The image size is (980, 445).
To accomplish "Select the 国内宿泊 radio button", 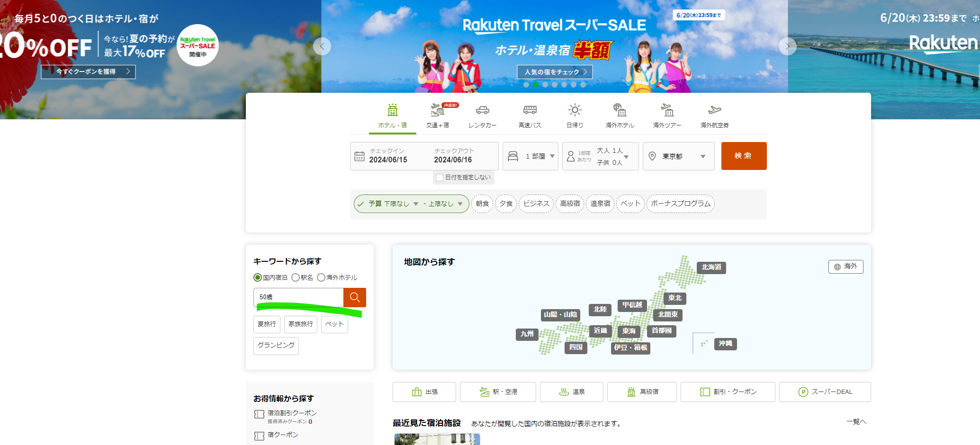I will point(258,277).
